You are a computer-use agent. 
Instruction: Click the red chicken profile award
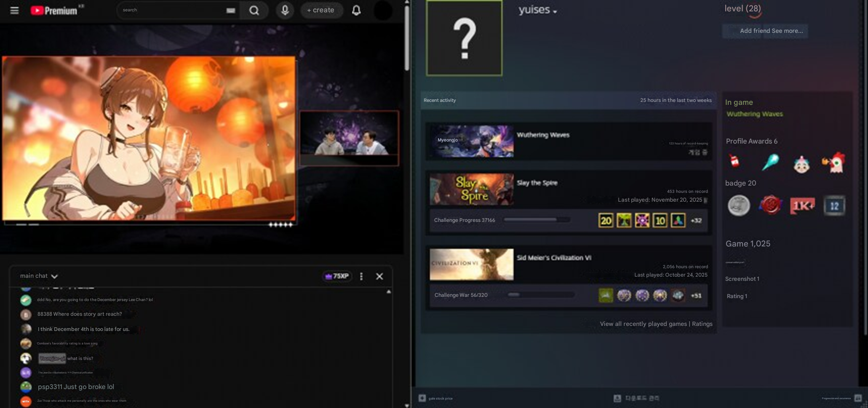(833, 163)
